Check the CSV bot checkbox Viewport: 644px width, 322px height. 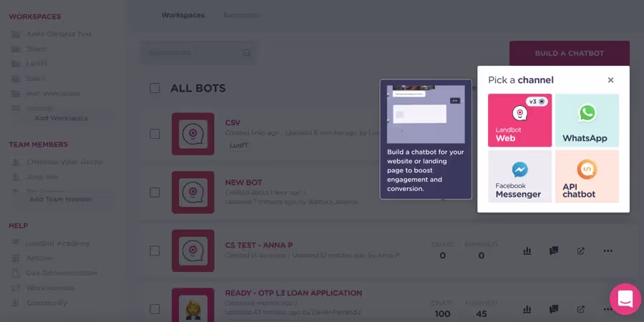(x=155, y=134)
